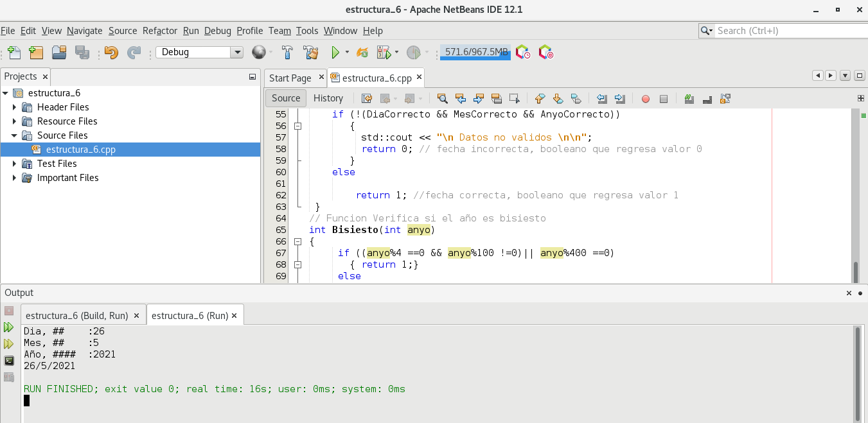Click Clean and Build Project icon
Screen dimensions: 868x423
pos(311,53)
